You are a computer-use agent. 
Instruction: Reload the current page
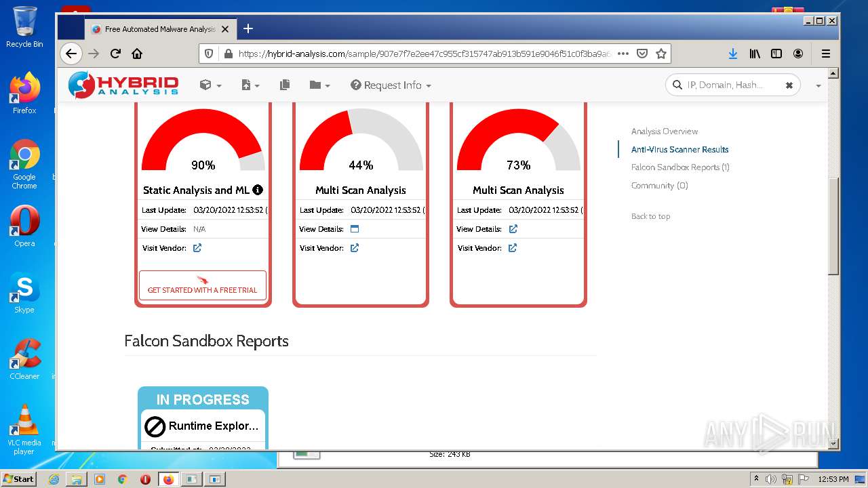[x=115, y=54]
